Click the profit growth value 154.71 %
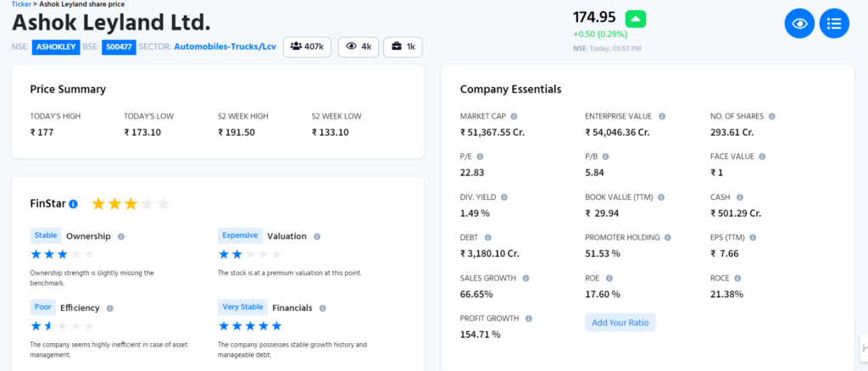Screen dimensions: 868x371 point(481,335)
